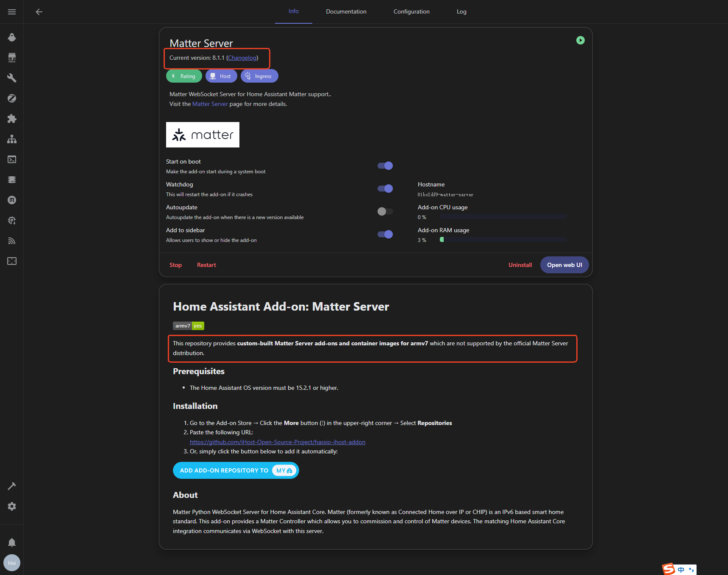The image size is (728, 575).
Task: Click the Sogou input method tray icon
Action: [x=669, y=569]
